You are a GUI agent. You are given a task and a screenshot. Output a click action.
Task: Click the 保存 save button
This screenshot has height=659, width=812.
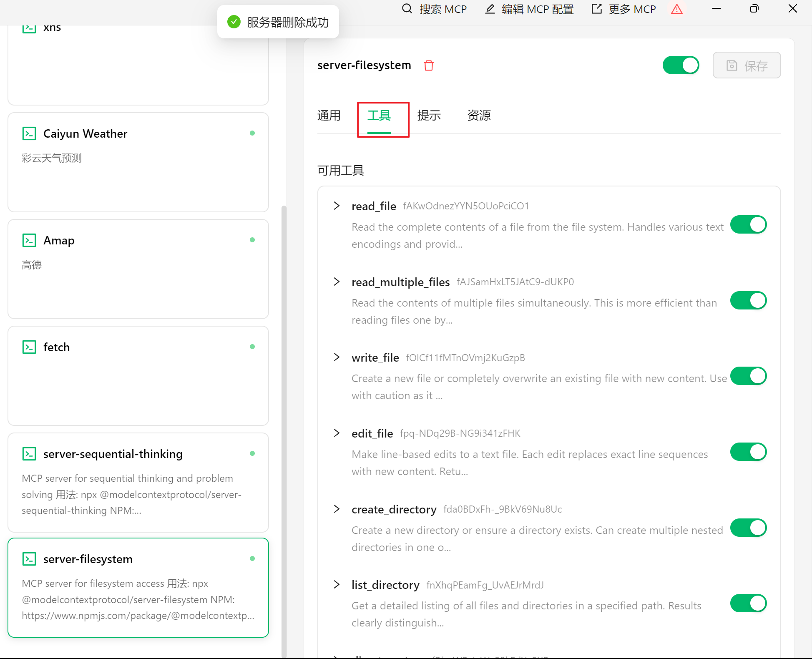747,65
